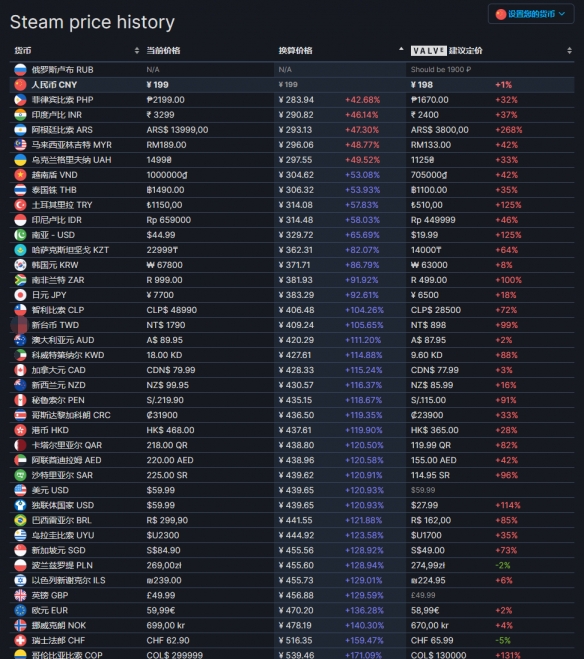
Task: Click the ARS$ 13999,00 current price
Action: pos(177,130)
